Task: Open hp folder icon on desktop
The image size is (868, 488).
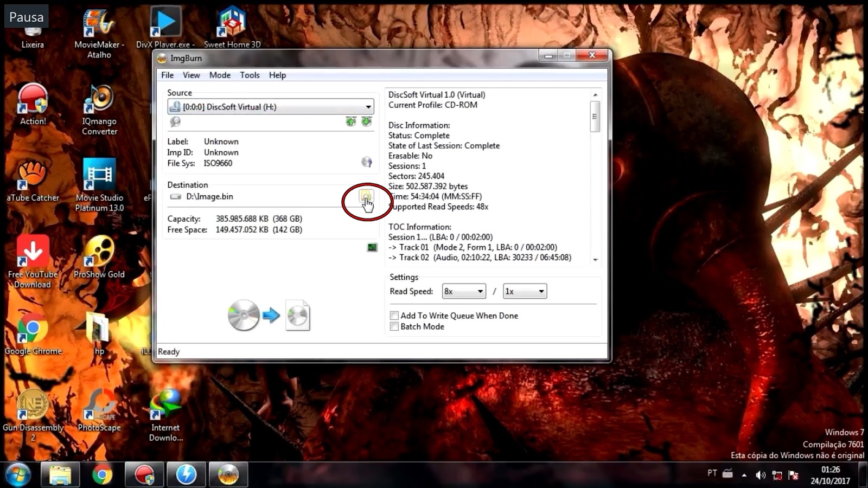Action: pyautogui.click(x=99, y=335)
